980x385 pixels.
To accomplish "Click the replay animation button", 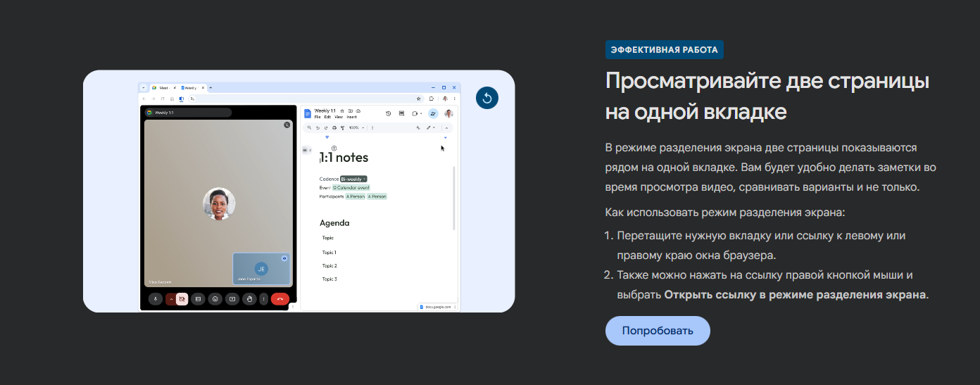I will pyautogui.click(x=486, y=98).
